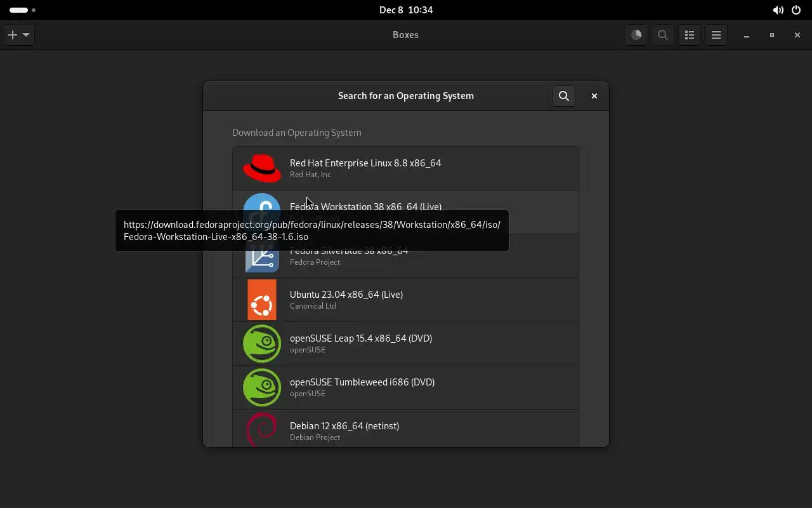812x508 pixels.
Task: Maximize the Boxes window
Action: coord(772,35)
